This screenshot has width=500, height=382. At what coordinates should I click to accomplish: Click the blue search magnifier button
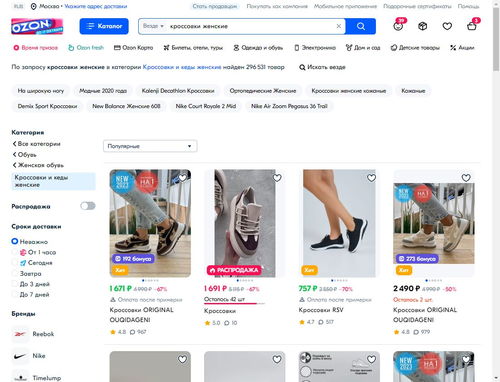pyautogui.click(x=361, y=26)
